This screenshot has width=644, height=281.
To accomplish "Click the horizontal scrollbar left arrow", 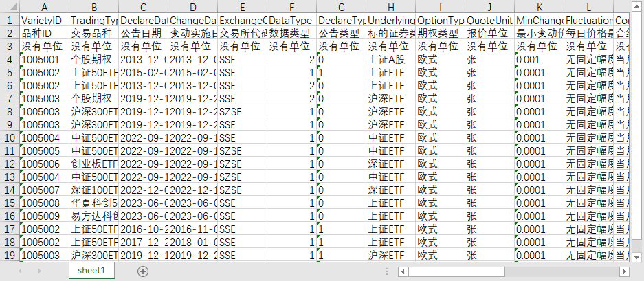I will click(x=403, y=271).
